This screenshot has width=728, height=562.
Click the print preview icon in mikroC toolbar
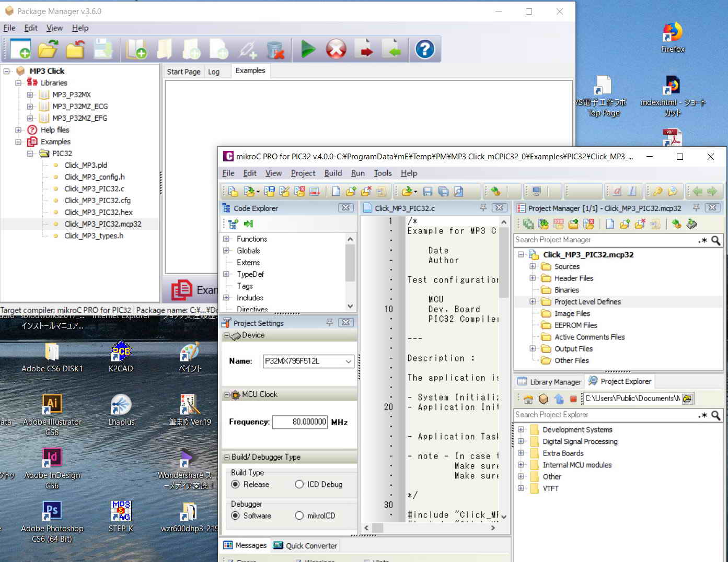(x=458, y=192)
